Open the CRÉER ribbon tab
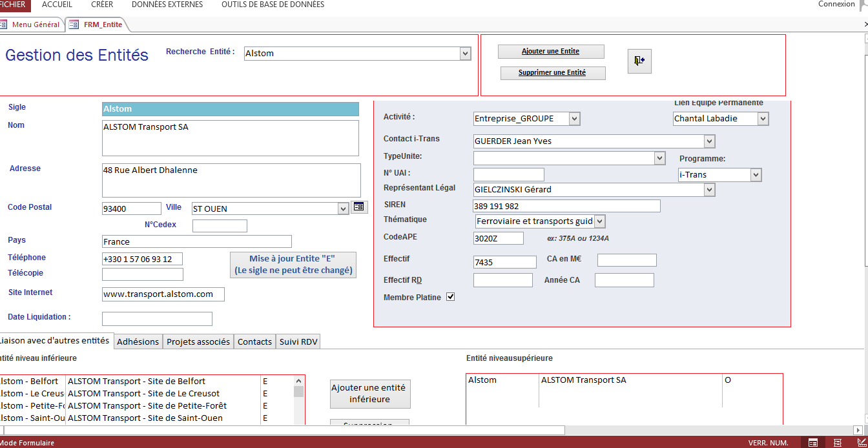 tap(102, 5)
